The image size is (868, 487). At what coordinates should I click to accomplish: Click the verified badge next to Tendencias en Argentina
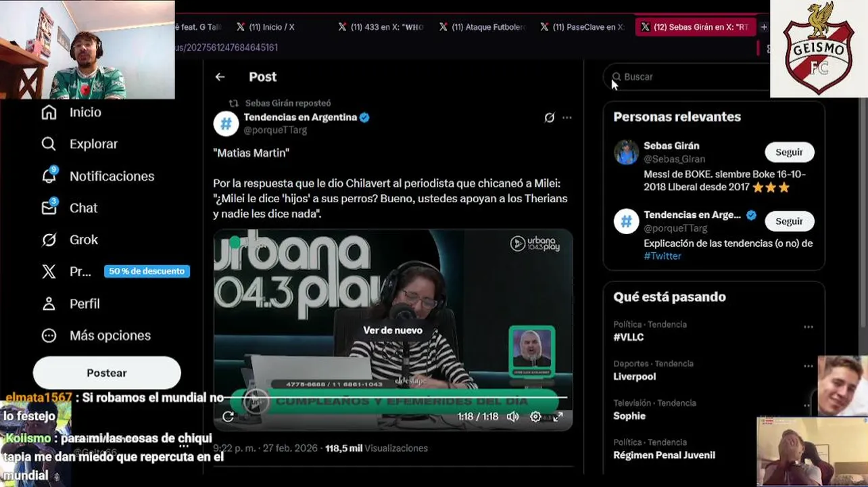coord(364,117)
